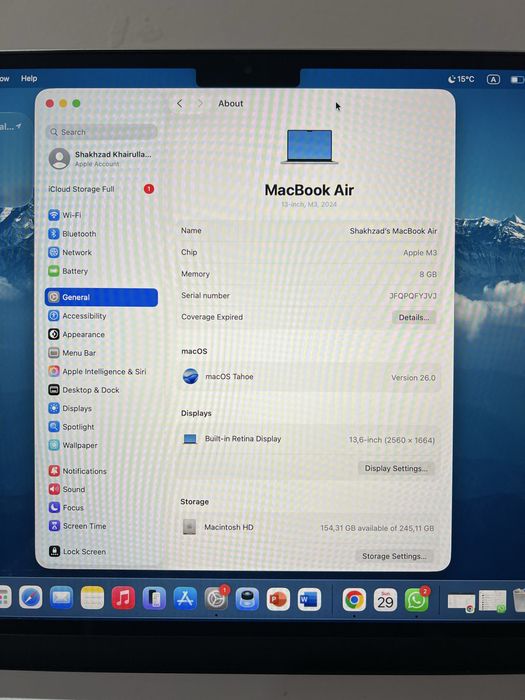Click the Built-in Retina Display row

click(x=309, y=439)
